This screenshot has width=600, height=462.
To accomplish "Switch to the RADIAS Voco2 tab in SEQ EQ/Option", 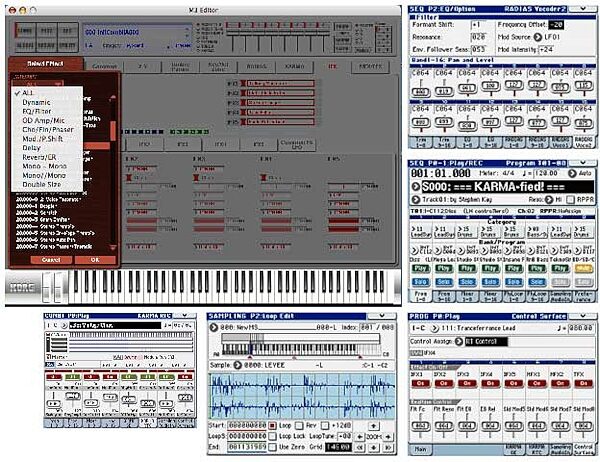I will [x=583, y=142].
